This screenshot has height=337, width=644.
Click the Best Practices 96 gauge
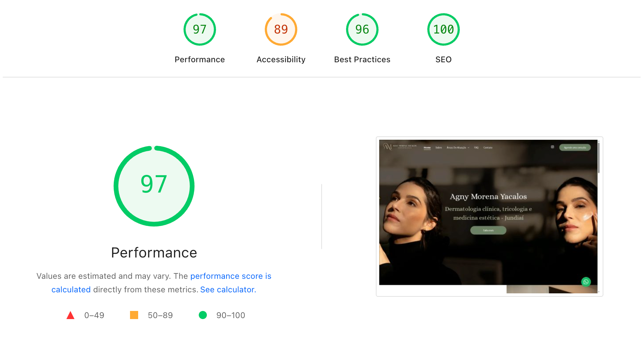click(x=362, y=29)
